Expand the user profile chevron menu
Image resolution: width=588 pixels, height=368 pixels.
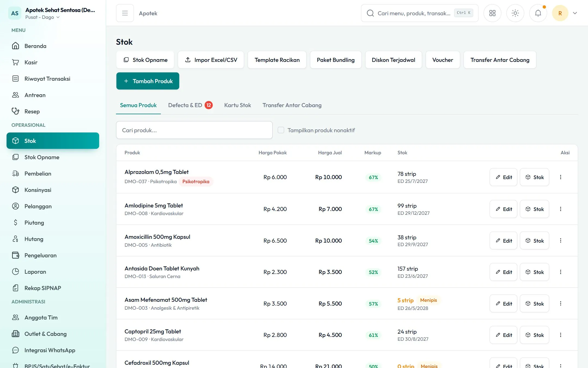[575, 13]
